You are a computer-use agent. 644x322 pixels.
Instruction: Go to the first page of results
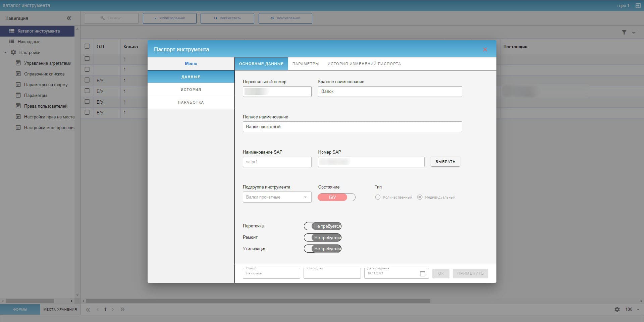click(x=88, y=310)
